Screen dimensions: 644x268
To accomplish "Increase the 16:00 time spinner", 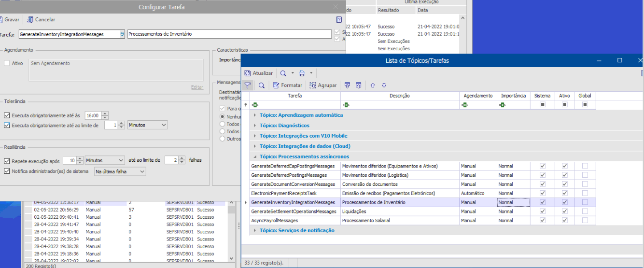I will pyautogui.click(x=105, y=113).
